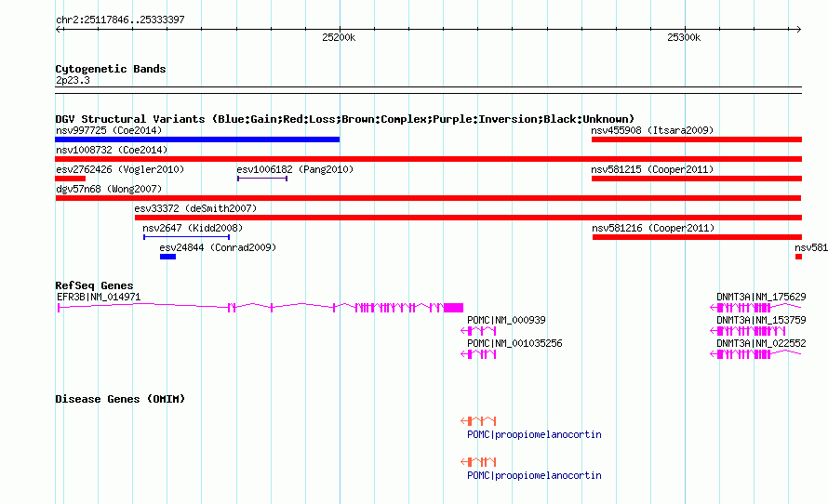
Task: Select the DNMT3A NM_175629 transcript glyph
Action: tap(755, 307)
